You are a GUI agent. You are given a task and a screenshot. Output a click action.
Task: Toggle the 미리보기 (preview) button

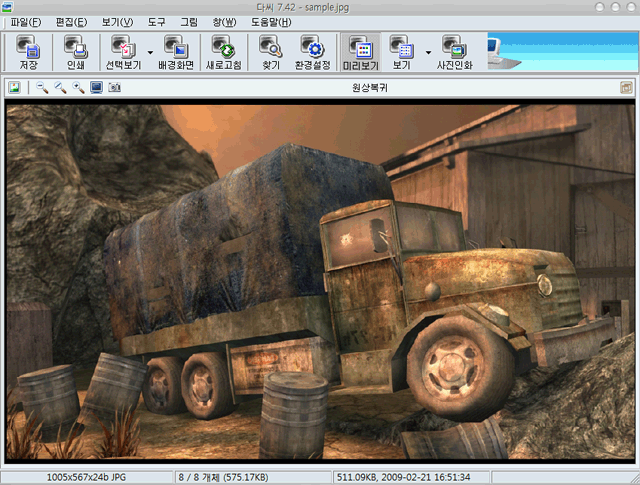[361, 52]
